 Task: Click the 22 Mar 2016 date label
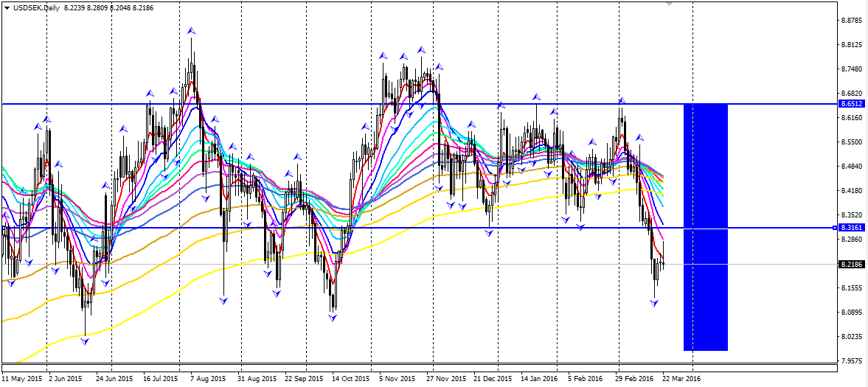(x=681, y=379)
